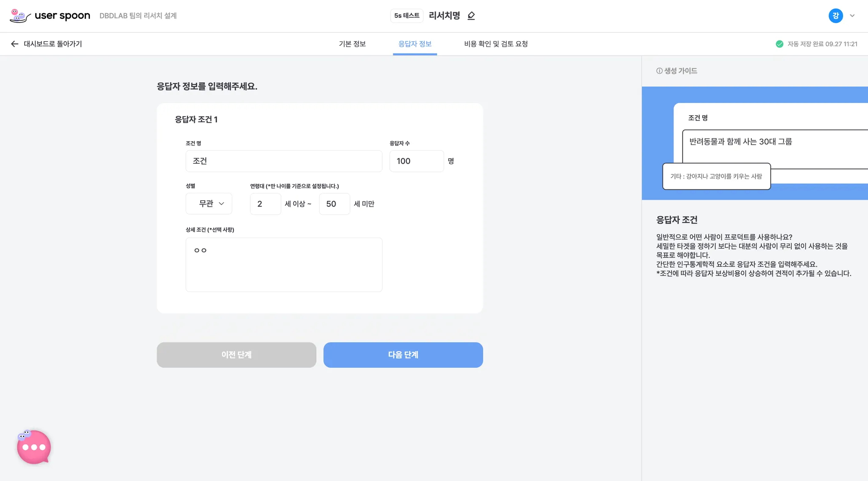868x481 pixels.
Task: Switch to the 기본 정보 tab
Action: click(352, 44)
